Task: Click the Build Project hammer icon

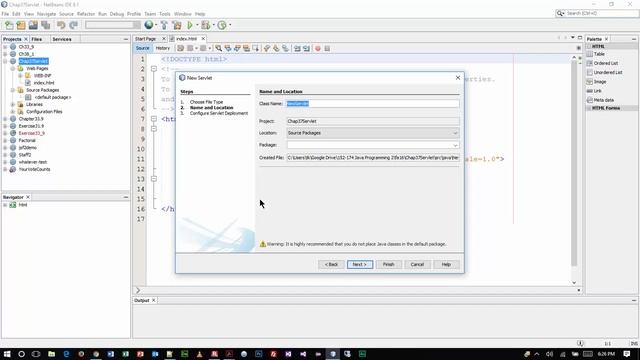Action: (164, 25)
